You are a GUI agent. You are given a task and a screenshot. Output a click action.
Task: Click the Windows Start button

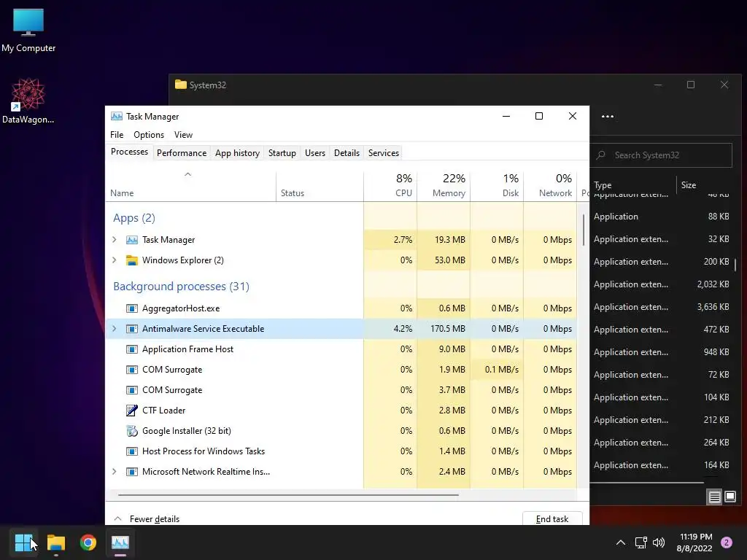[x=23, y=542]
